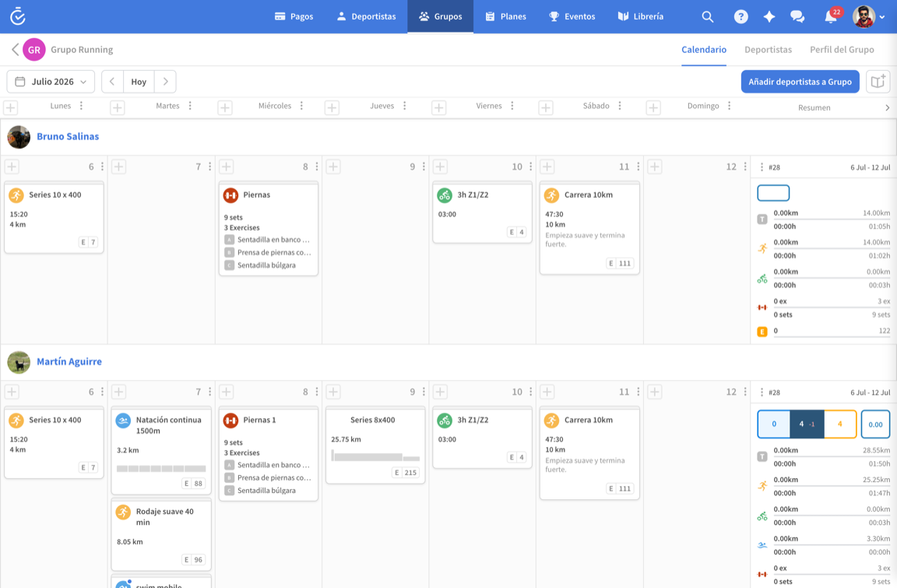The height and width of the screenshot is (588, 897).
Task: Open notifications bell with 22 badge
Action: coord(832,16)
